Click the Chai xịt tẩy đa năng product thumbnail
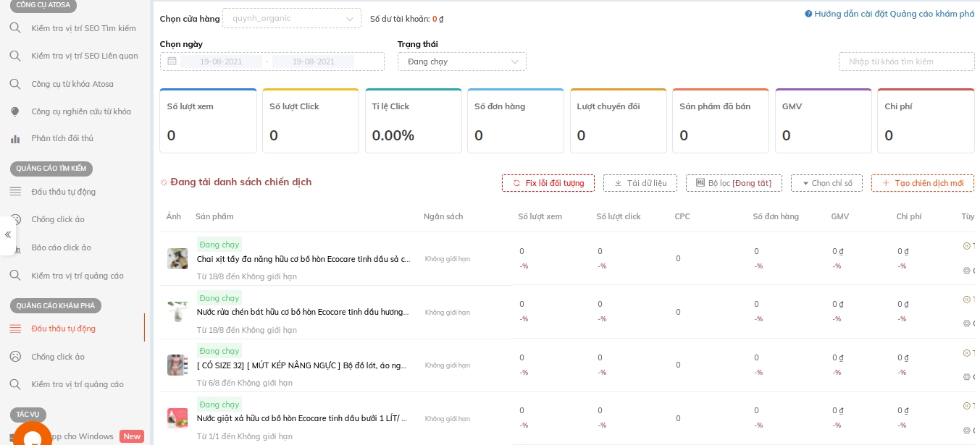The height and width of the screenshot is (445, 980). pos(177,258)
